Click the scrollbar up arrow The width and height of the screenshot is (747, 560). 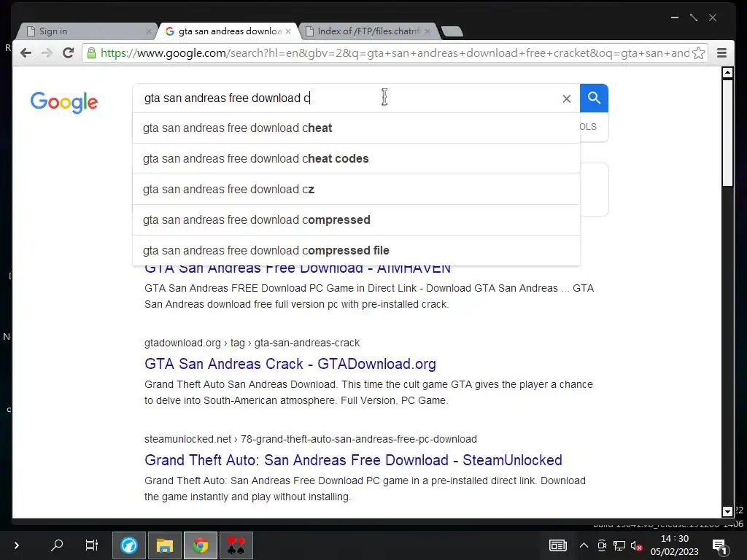click(727, 72)
